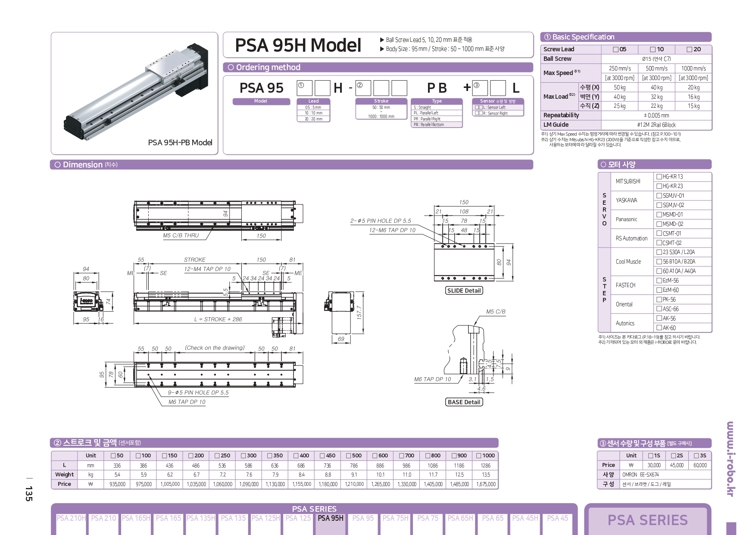
Task: Check the Screw Lead 20 checkbox
Action: tap(689, 50)
